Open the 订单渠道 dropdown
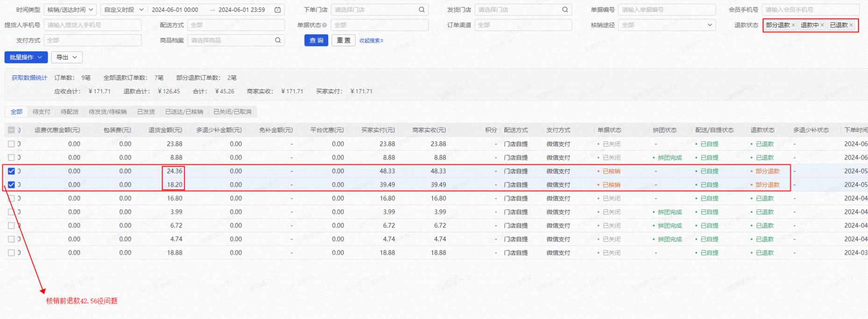868x319 pixels. [523, 25]
